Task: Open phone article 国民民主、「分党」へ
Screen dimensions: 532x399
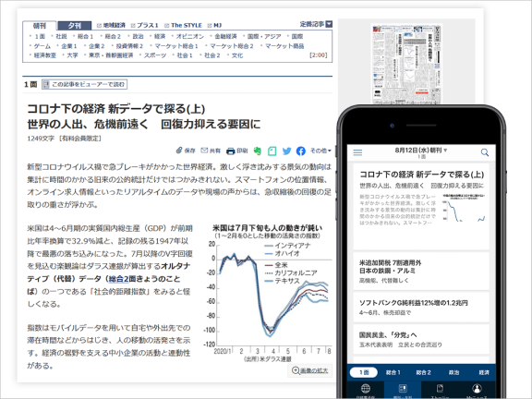Action: [421, 339]
